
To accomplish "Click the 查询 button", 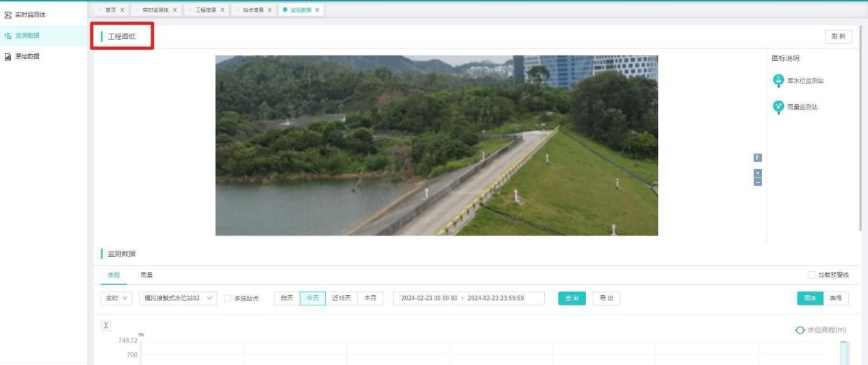I will coord(572,298).
